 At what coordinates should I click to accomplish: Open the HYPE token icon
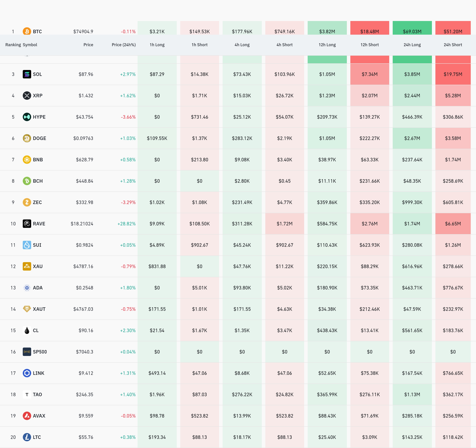(27, 117)
